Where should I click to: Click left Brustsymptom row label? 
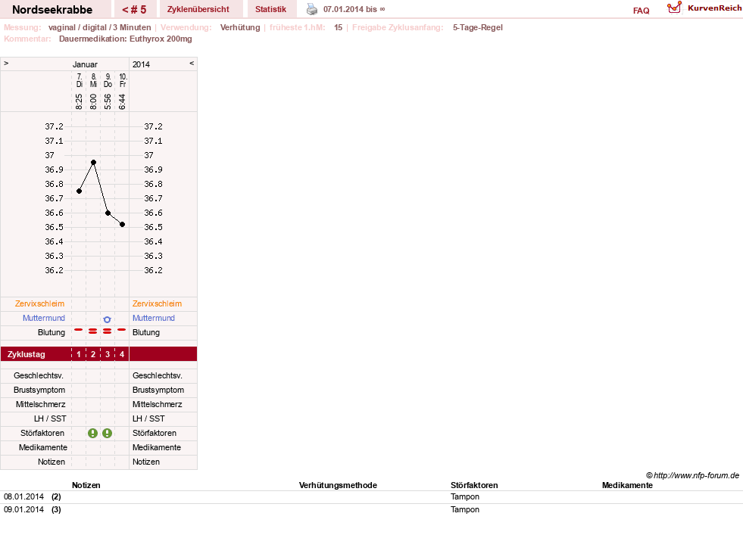pos(39,390)
